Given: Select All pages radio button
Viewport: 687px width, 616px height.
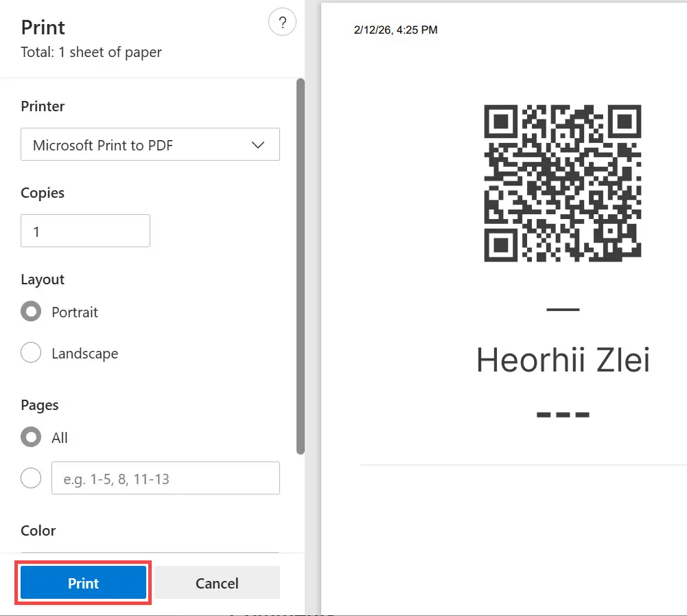Looking at the screenshot, I should 31,437.
